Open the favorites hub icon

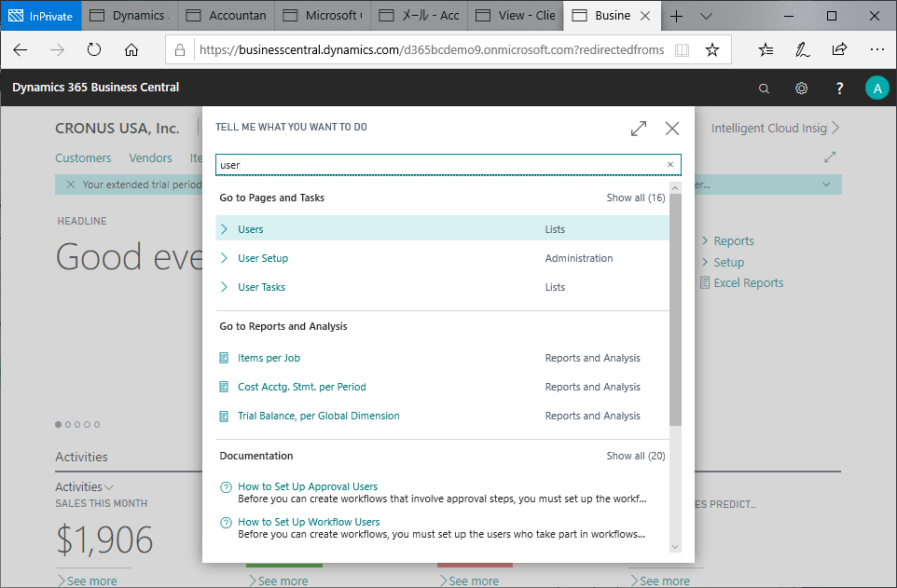pos(766,50)
